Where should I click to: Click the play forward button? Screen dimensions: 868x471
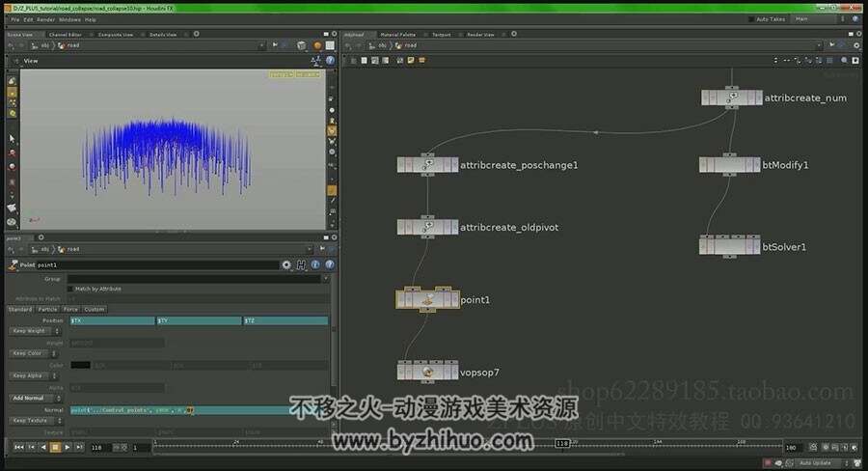tap(68, 447)
